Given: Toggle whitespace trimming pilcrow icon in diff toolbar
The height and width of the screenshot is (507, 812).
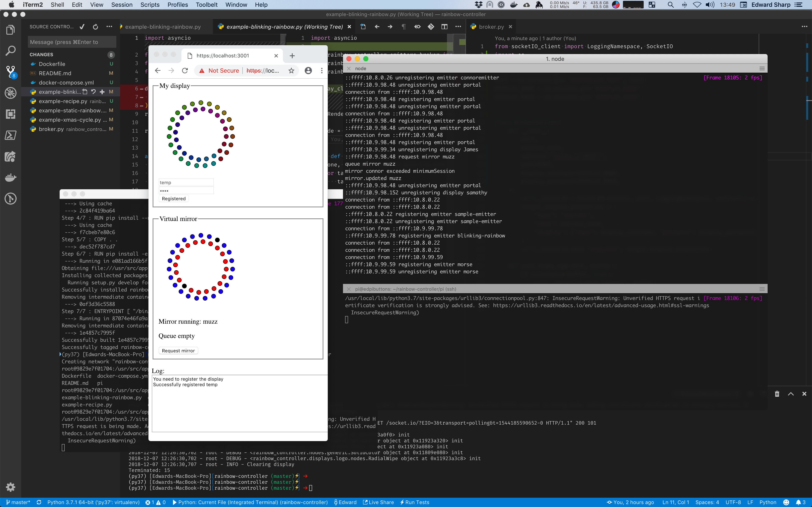Looking at the screenshot, I should coord(404,27).
